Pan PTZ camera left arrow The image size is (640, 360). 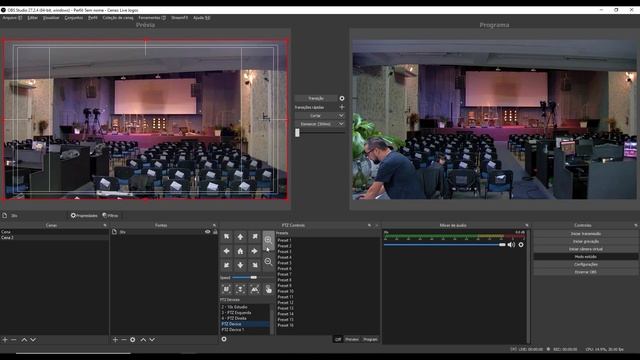click(227, 251)
